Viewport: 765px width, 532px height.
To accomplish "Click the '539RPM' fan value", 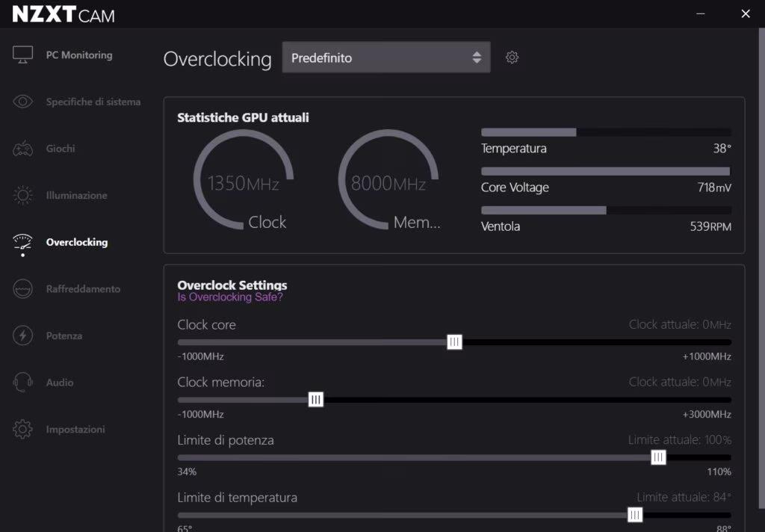I will 710,226.
